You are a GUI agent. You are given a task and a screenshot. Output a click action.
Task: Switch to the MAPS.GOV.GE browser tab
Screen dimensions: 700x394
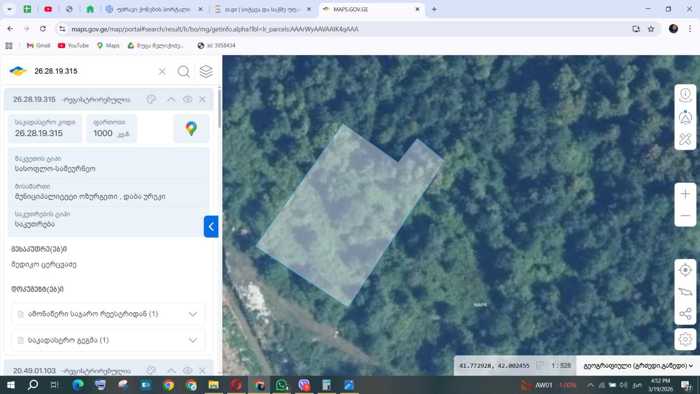371,9
